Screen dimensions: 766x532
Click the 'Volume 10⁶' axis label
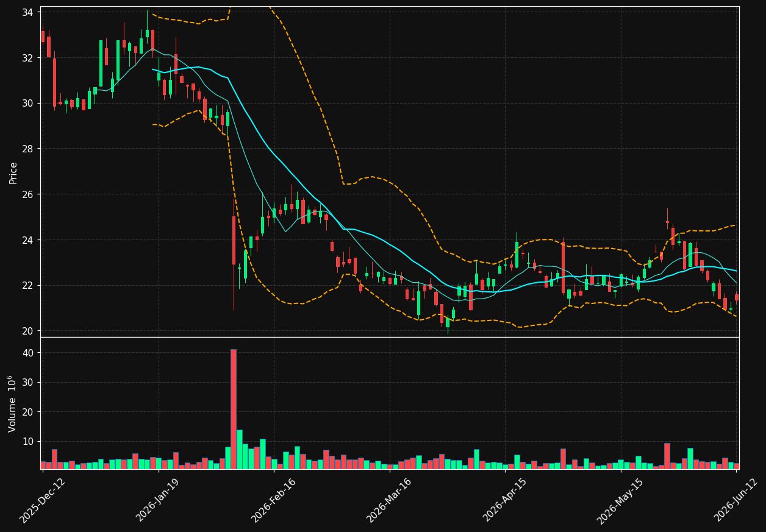pyautogui.click(x=12, y=403)
